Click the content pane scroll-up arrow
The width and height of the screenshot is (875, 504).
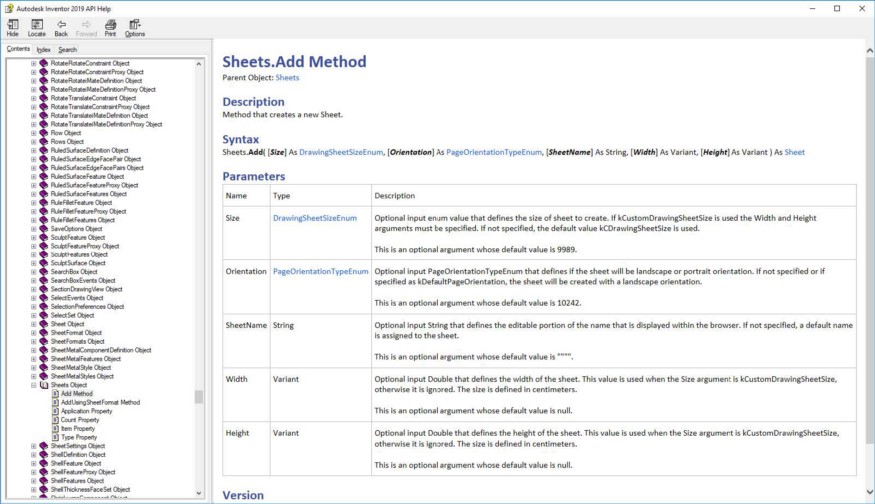pos(869,51)
